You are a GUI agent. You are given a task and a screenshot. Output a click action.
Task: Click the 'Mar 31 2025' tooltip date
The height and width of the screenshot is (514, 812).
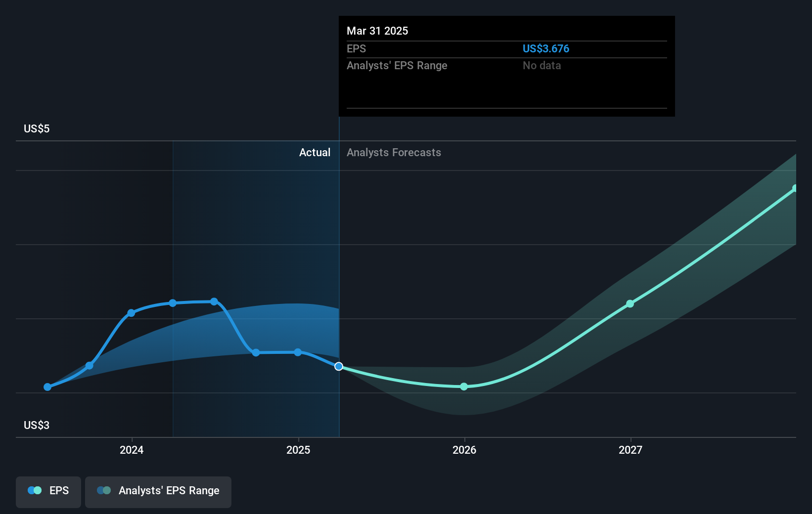pyautogui.click(x=377, y=31)
